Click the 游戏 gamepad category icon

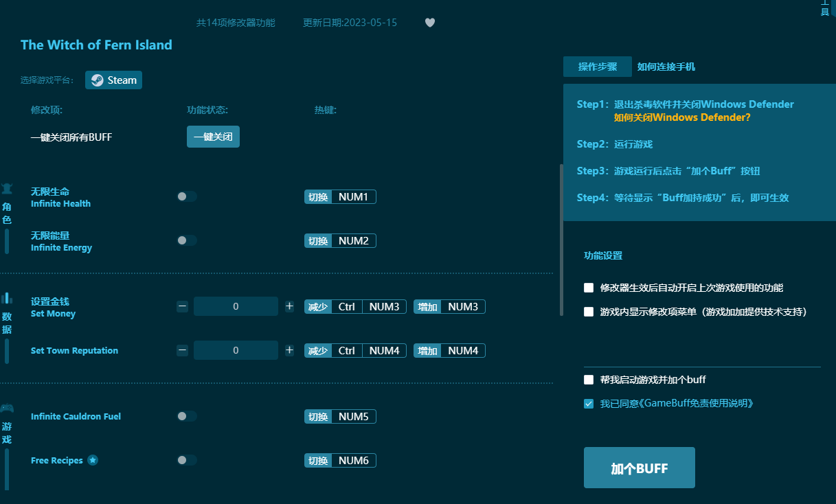pyautogui.click(x=7, y=408)
